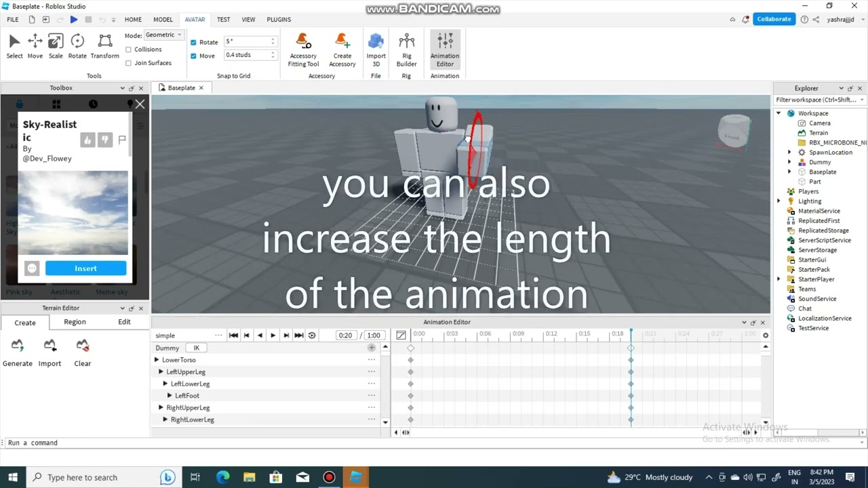Pick the Transform tool
Image resolution: width=868 pixels, height=488 pixels.
point(104,47)
